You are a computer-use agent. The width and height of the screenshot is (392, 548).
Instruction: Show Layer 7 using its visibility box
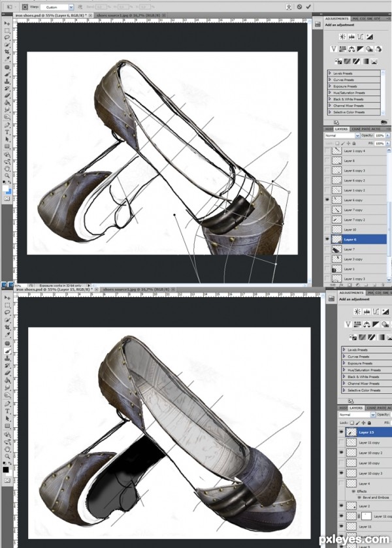(x=327, y=250)
